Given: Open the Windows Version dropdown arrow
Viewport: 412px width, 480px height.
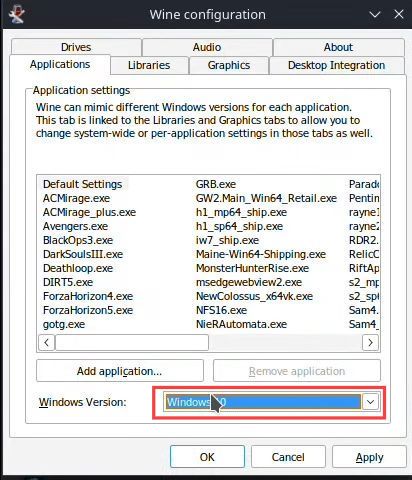Looking at the screenshot, I should [370, 402].
